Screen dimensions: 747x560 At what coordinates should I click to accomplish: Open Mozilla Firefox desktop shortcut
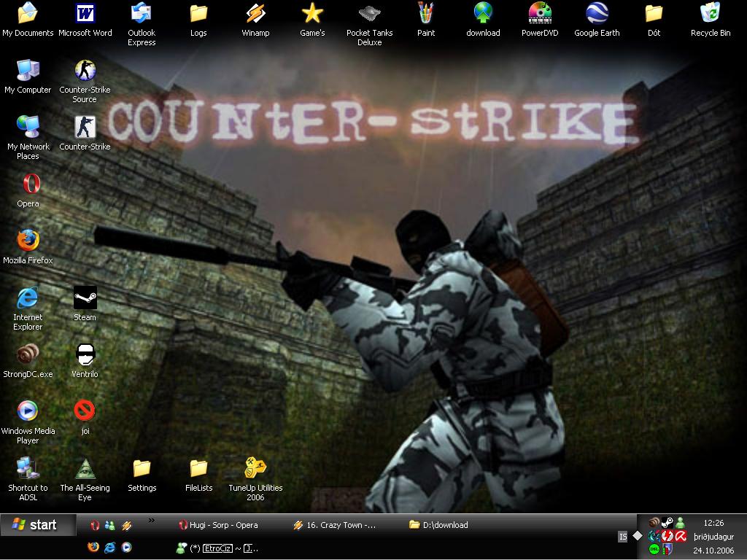click(x=28, y=247)
